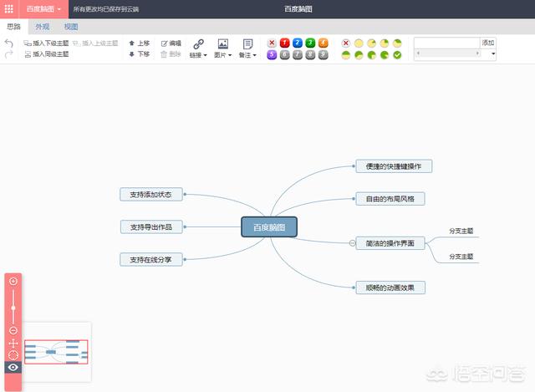Viewport: 535px width, 392px height.
Task: Click the tag list horizontal scrollbar
Action: (x=448, y=53)
